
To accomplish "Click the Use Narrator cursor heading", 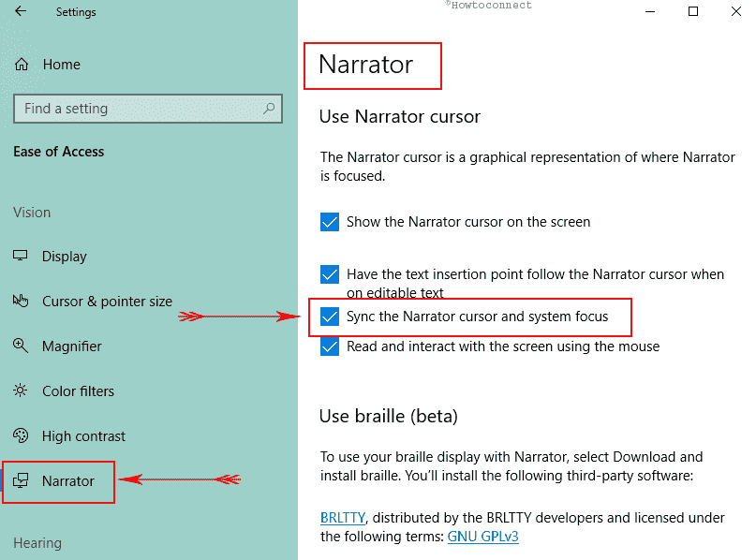I will click(x=400, y=117).
